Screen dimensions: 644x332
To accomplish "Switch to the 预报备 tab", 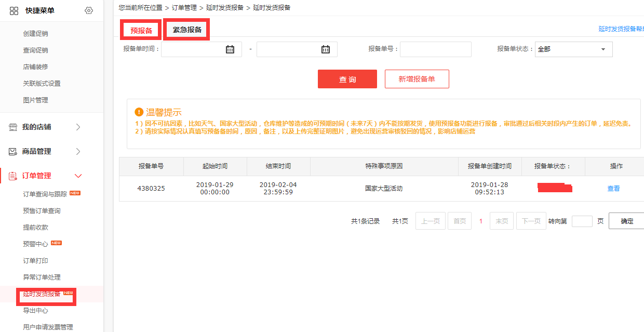I will click(x=141, y=31).
